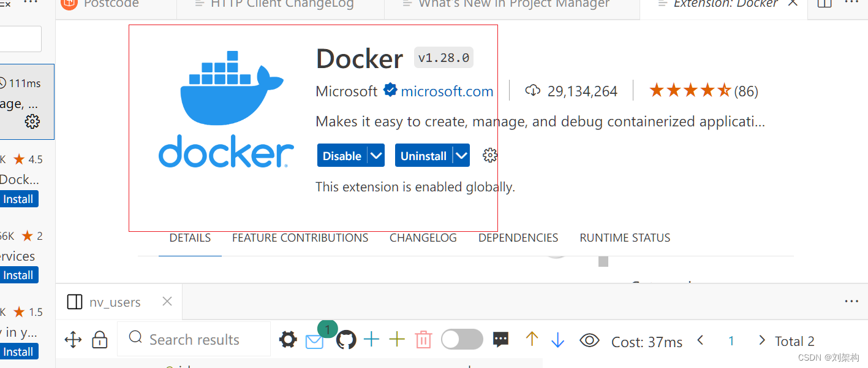
Task: Click the yellow plus icon
Action: [398, 339]
